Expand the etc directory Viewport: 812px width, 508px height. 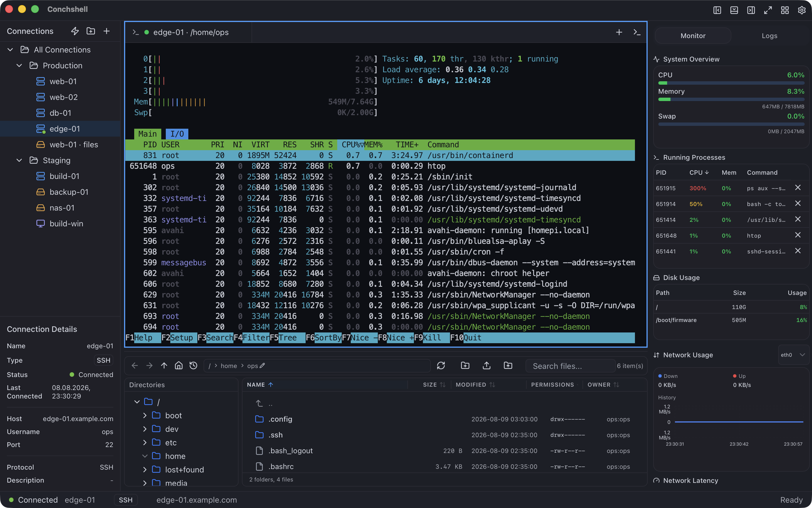point(145,443)
